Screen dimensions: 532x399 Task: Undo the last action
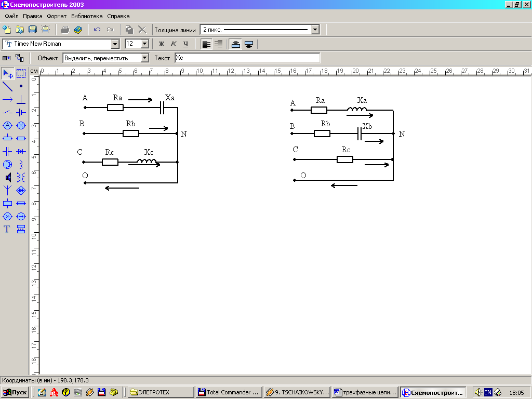pos(97,30)
